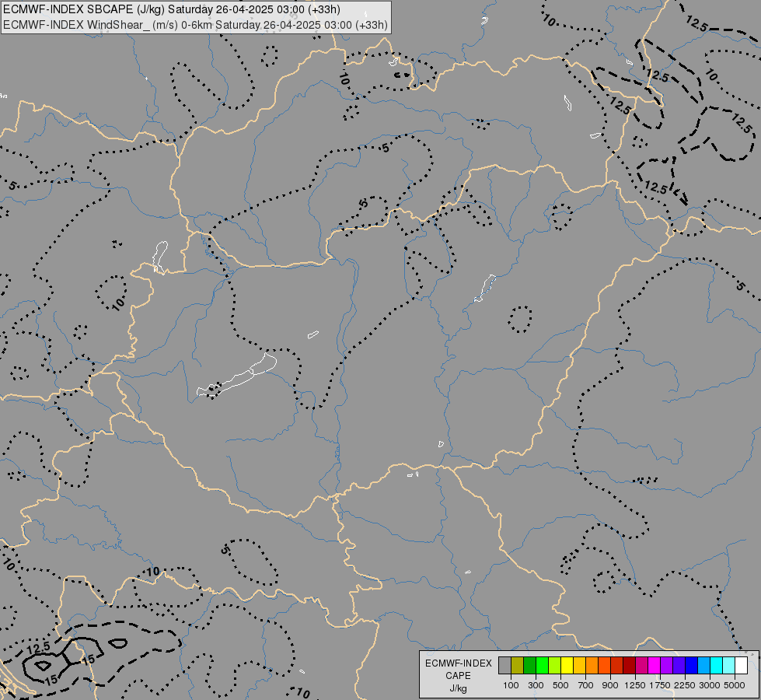The width and height of the screenshot is (761, 700).
Task: Click the WindShear 0-6km title line
Action: tap(196, 24)
